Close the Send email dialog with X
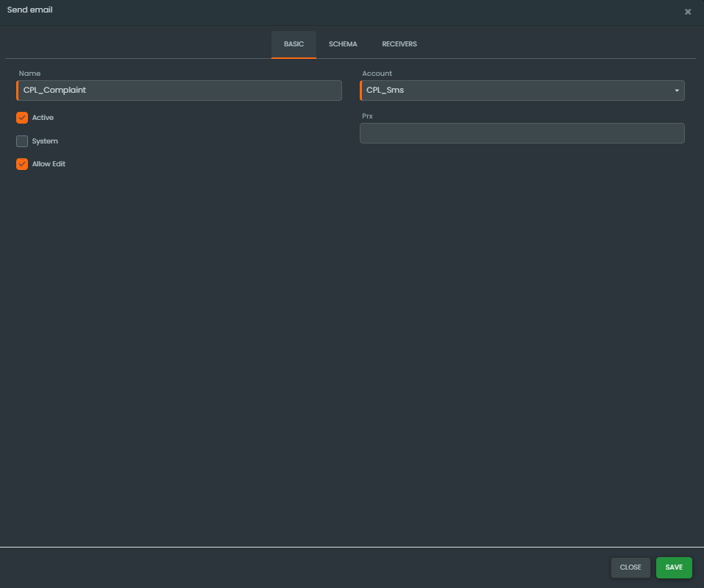This screenshot has width=704, height=588. 688,12
